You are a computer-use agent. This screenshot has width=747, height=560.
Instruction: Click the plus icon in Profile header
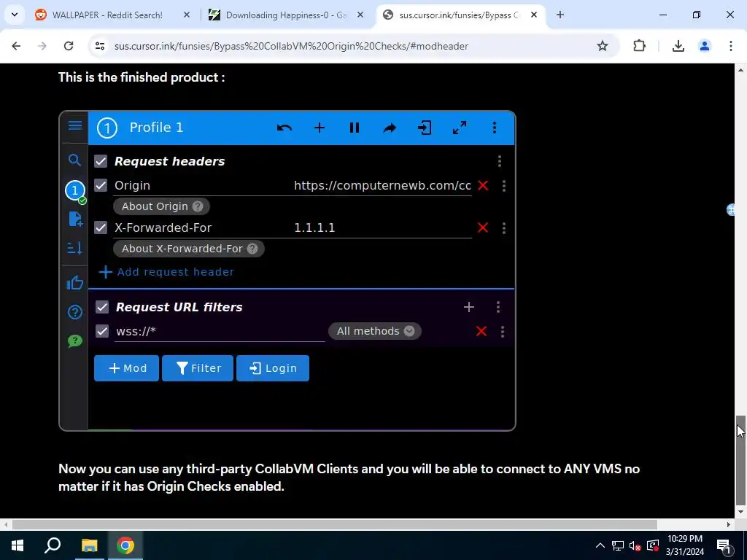320,128
